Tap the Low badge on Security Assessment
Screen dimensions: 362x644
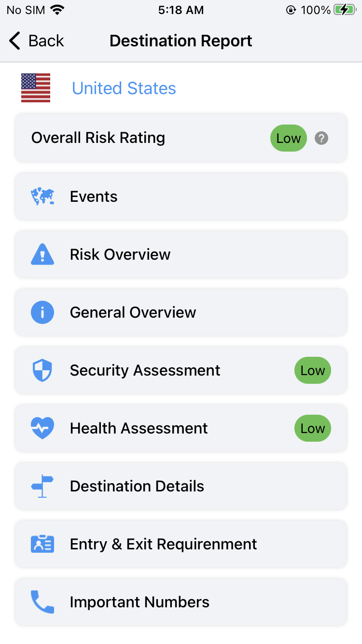(x=313, y=370)
